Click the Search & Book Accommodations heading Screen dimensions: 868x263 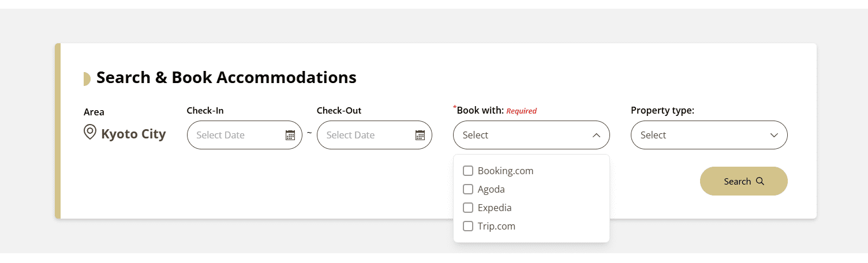[x=226, y=77]
